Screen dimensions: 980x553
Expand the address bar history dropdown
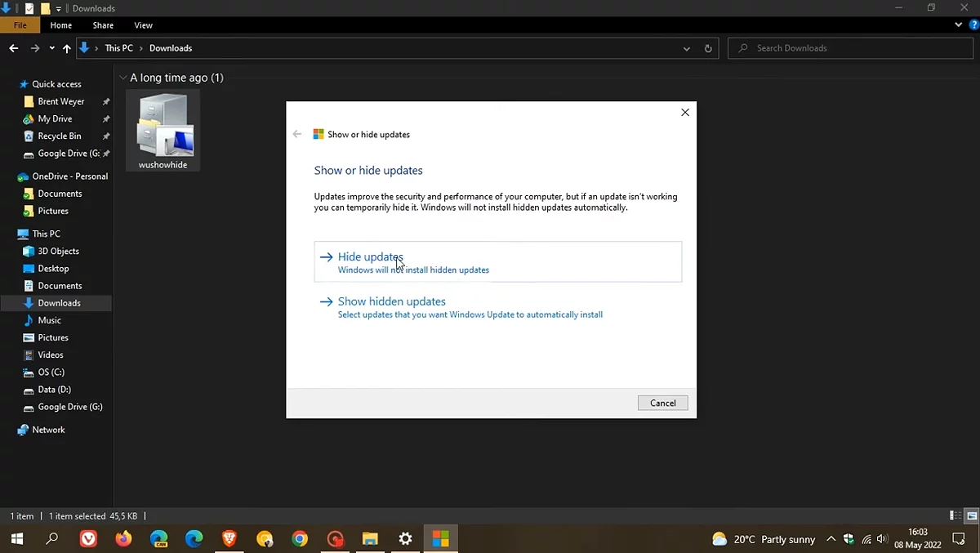click(x=687, y=48)
